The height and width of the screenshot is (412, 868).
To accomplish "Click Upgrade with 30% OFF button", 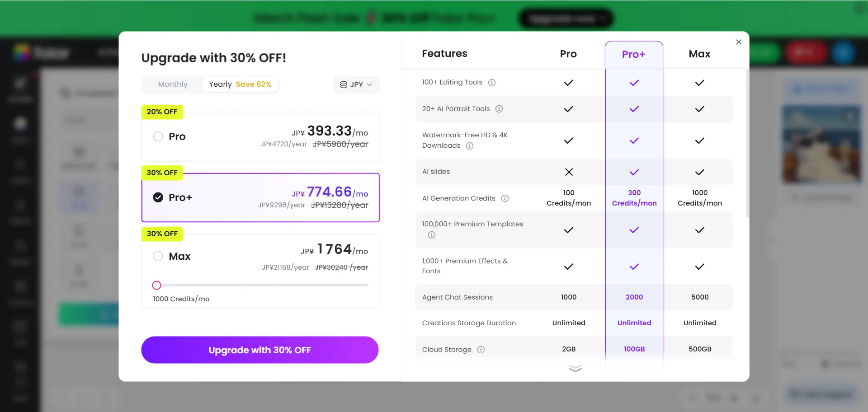I will coord(259,350).
